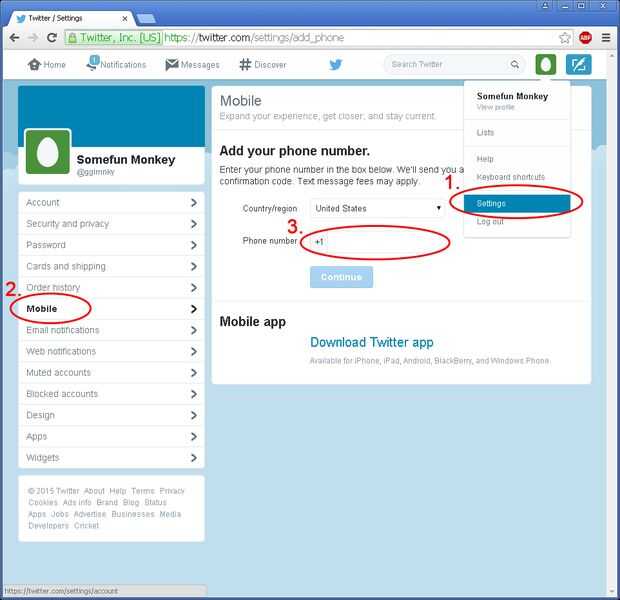Open Blocked accounts settings
The height and width of the screenshot is (600, 620).
(x=111, y=394)
